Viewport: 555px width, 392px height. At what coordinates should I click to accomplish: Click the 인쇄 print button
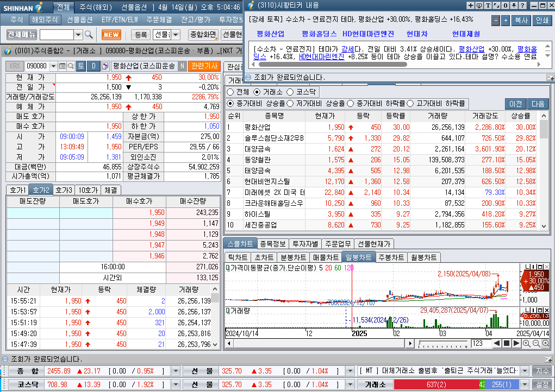tap(542, 21)
